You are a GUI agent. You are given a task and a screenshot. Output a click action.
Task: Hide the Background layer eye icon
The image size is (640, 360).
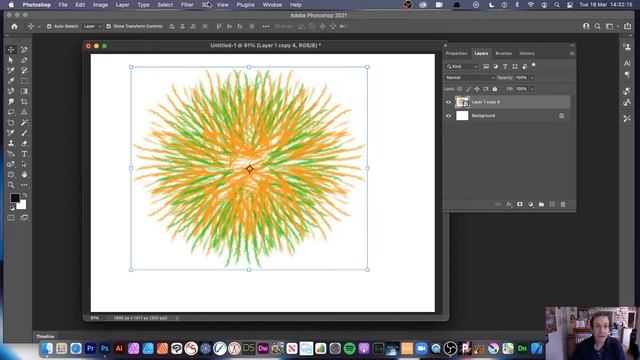pos(449,116)
